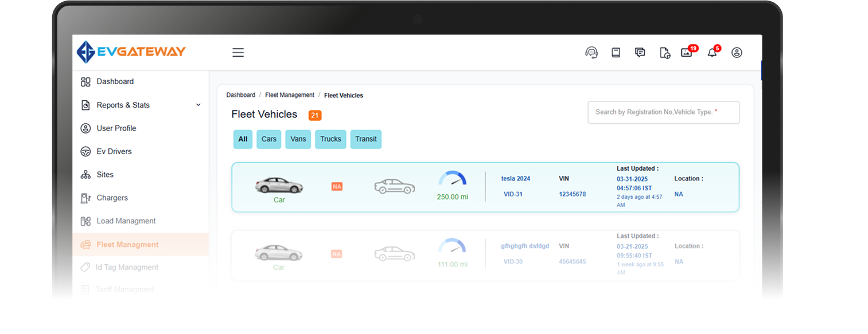Screen dimensions: 868x334
Task: Focus the registration number search field
Action: 663,112
